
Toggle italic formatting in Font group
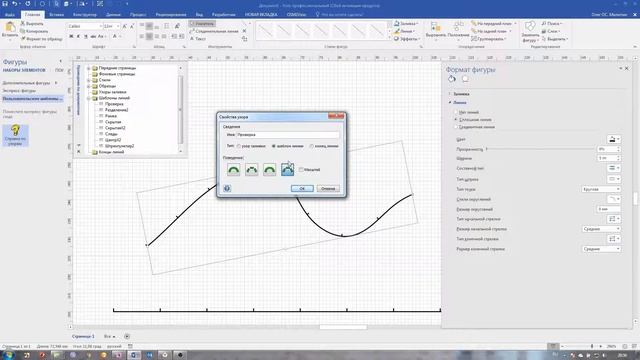tap(78, 36)
